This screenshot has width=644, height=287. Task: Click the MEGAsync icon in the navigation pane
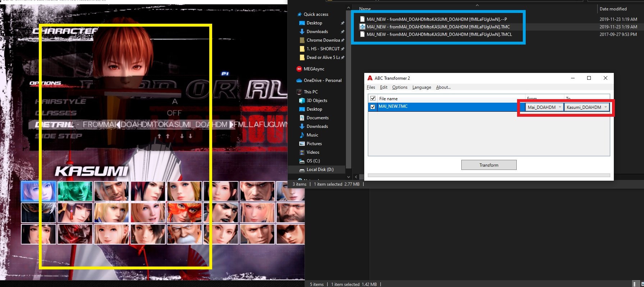pos(299,69)
